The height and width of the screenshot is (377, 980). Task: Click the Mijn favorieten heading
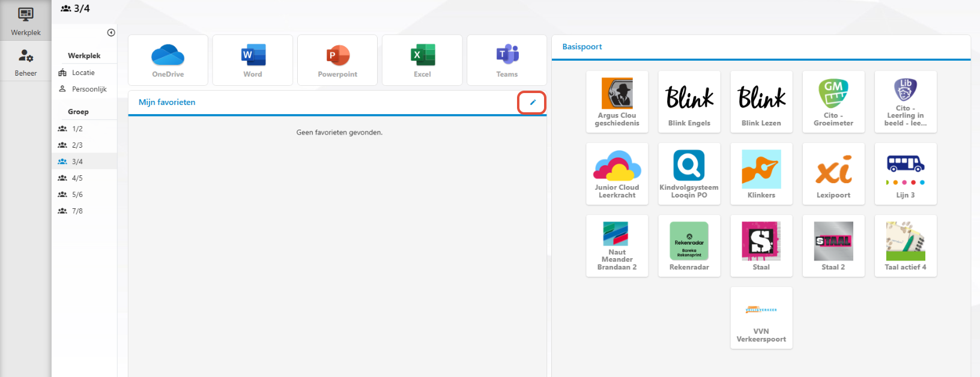[167, 103]
